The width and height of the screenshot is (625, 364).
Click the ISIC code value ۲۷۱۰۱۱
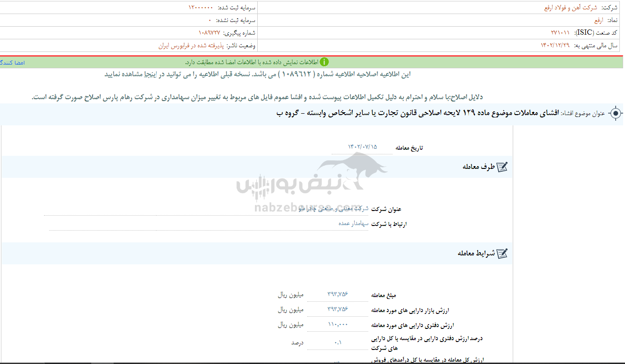(560, 33)
